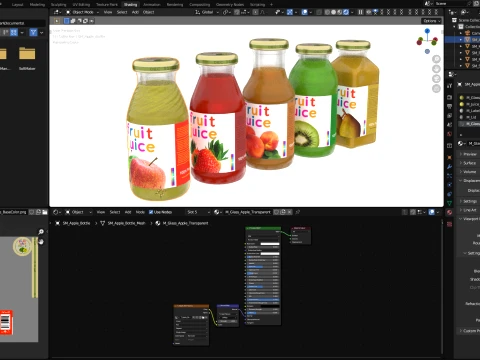
Task: Expand the Volume panel in material properties
Action: [468, 172]
